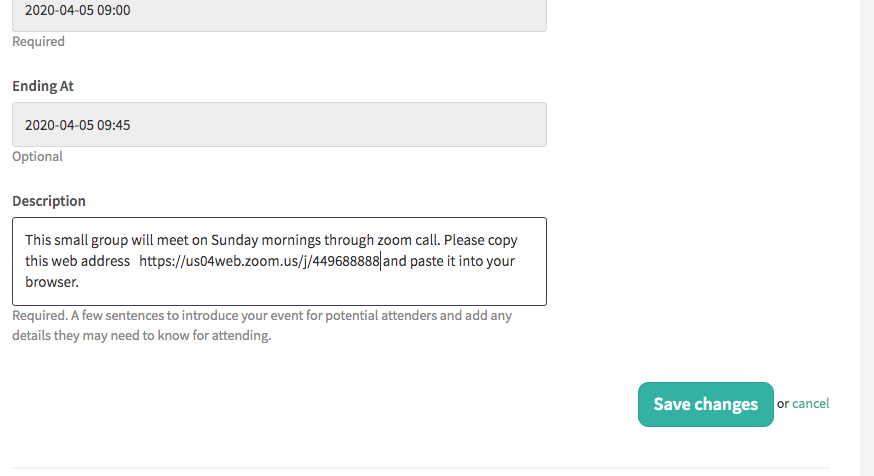Cancel editing via the cancel link

click(x=810, y=404)
